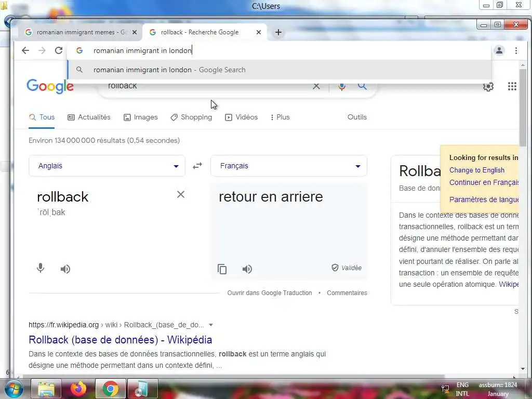The width and height of the screenshot is (532, 399).
Task: Open Rollback (base de données) Wikipédia result
Action: pos(121,340)
